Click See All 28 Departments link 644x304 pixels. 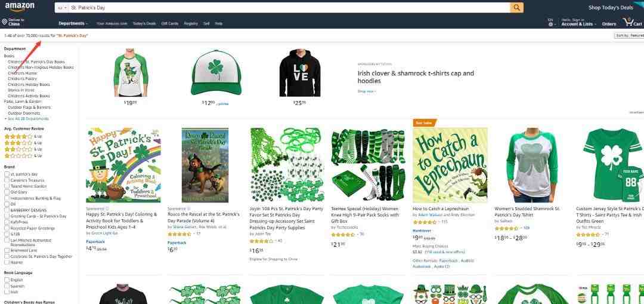pos(27,118)
